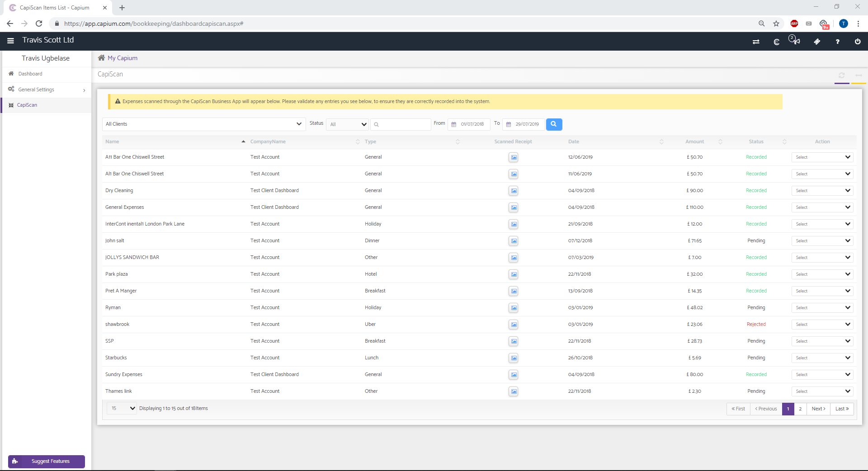
Task: Open Action Select dropdown for Thames link row
Action: [x=822, y=391]
